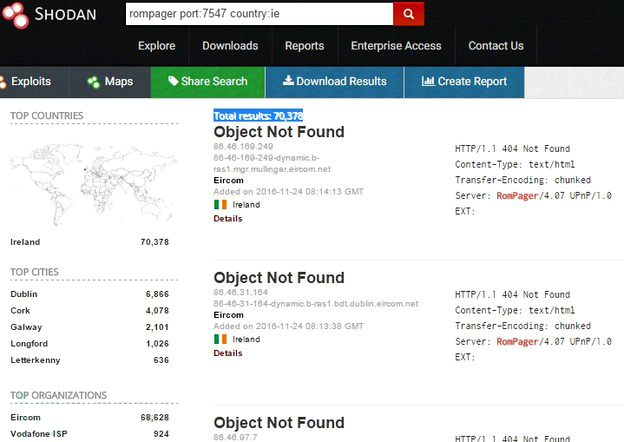Filter by Longford in Top Cities

click(29, 343)
